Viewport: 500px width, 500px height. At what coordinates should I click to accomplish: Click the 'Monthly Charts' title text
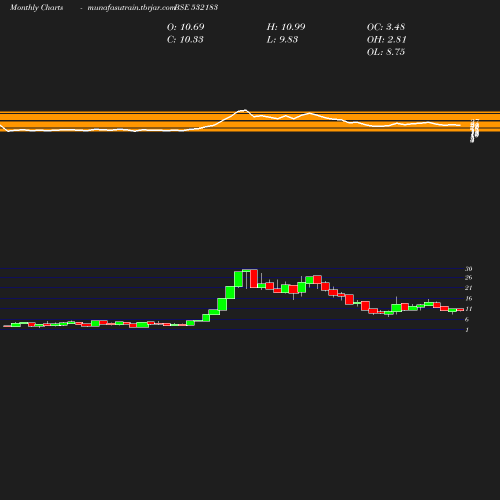click(37, 7)
